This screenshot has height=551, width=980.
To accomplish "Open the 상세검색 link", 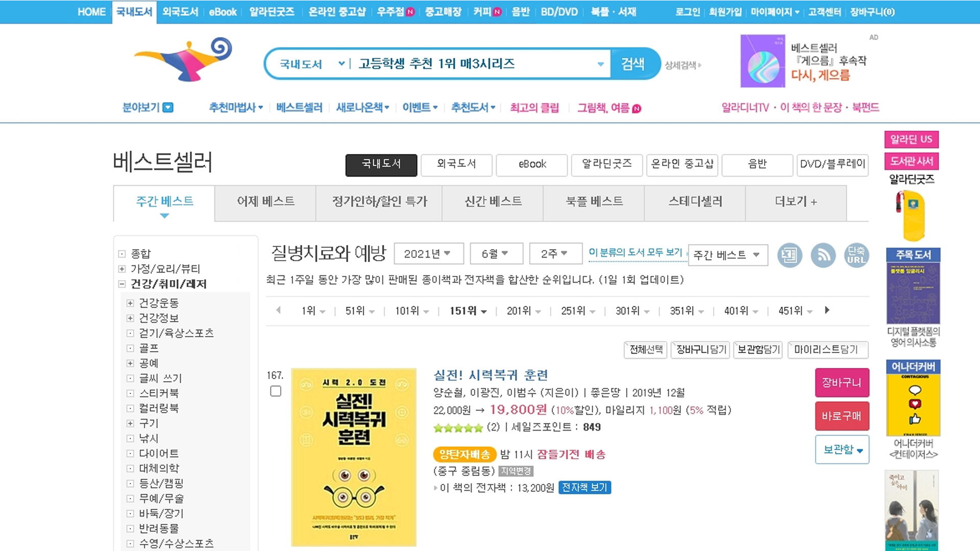I will [682, 65].
